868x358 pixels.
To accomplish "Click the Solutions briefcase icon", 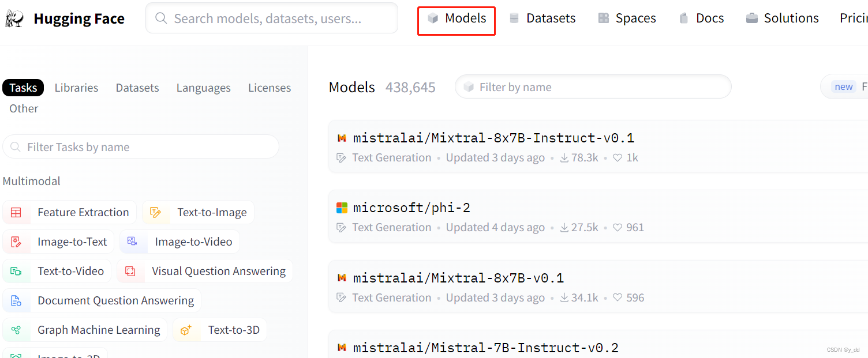I will tap(751, 18).
